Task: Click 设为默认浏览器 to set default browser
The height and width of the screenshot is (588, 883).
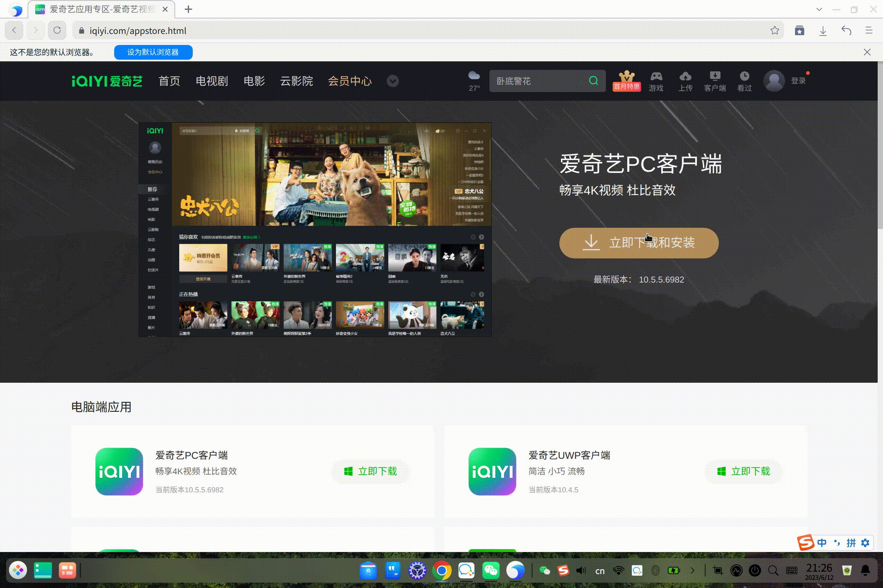Action: click(x=153, y=52)
